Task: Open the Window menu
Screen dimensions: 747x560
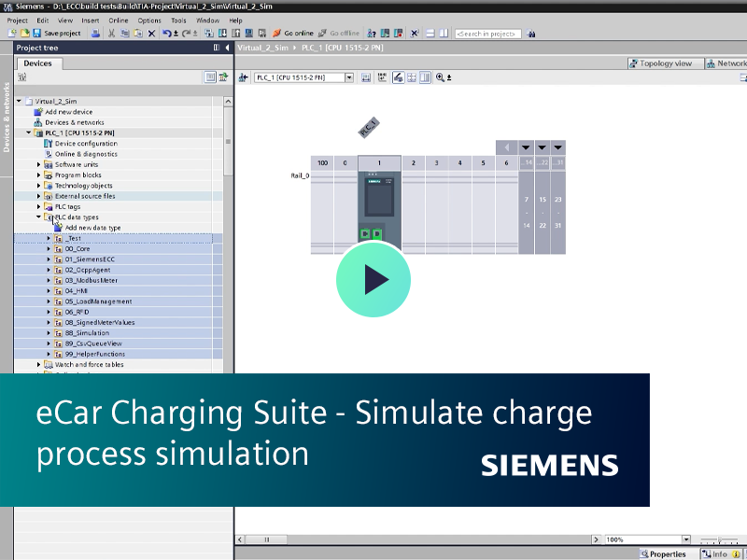Action: tap(207, 21)
